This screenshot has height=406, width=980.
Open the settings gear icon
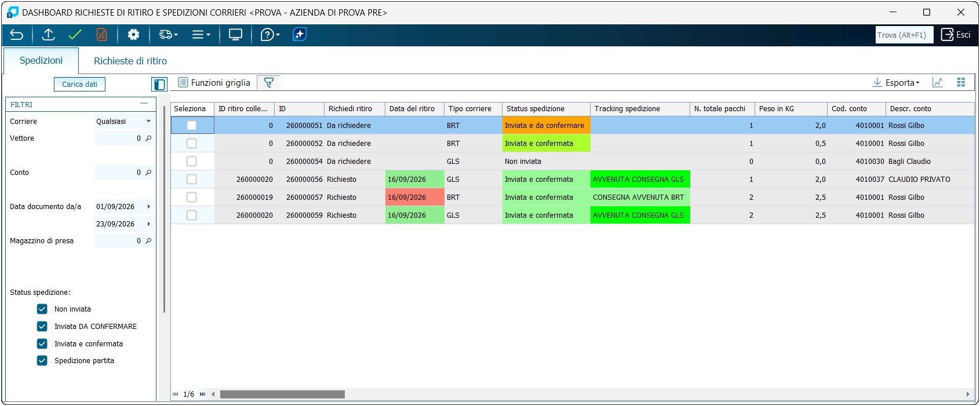pos(133,35)
